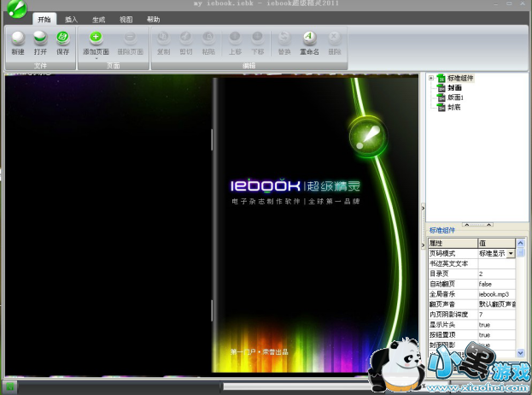Click the 保存 (Save) icon
The width and height of the screenshot is (532, 395).
coord(62,38)
